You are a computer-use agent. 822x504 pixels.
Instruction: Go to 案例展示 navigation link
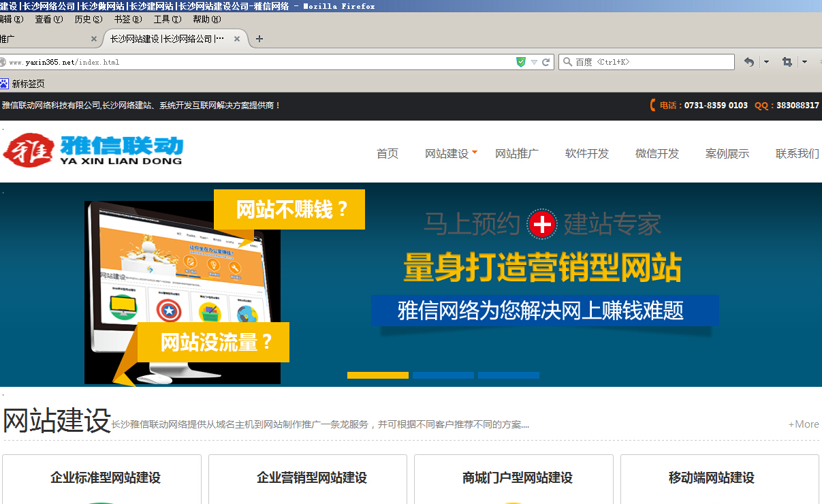coord(727,154)
